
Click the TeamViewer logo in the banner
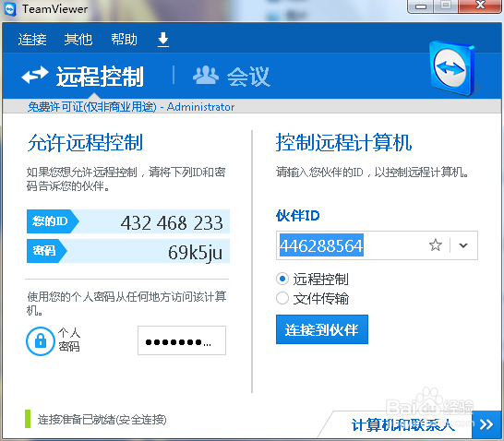pos(452,68)
